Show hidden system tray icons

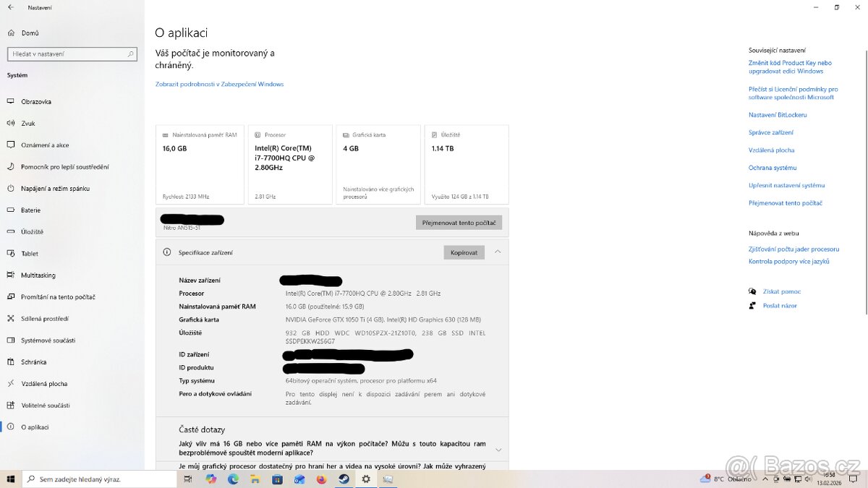click(766, 479)
